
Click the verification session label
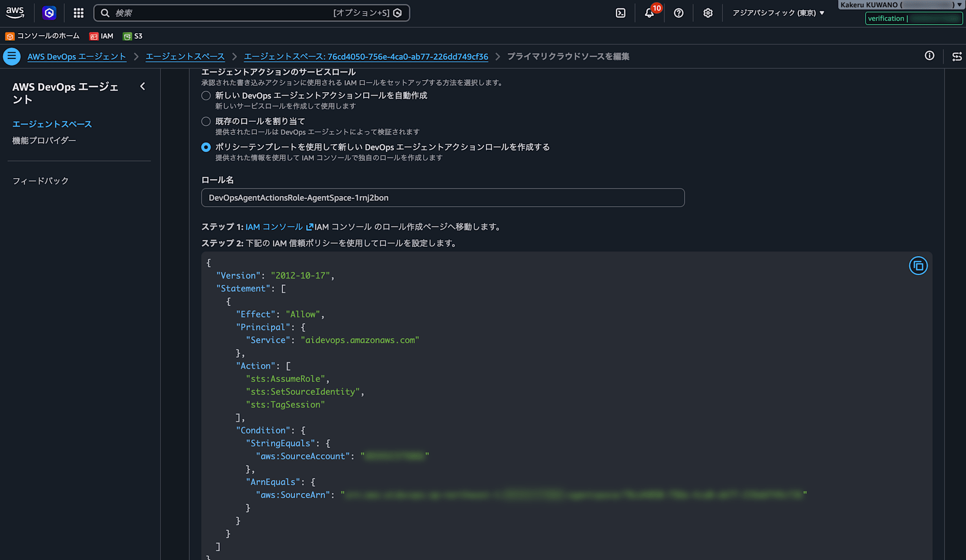pos(913,18)
